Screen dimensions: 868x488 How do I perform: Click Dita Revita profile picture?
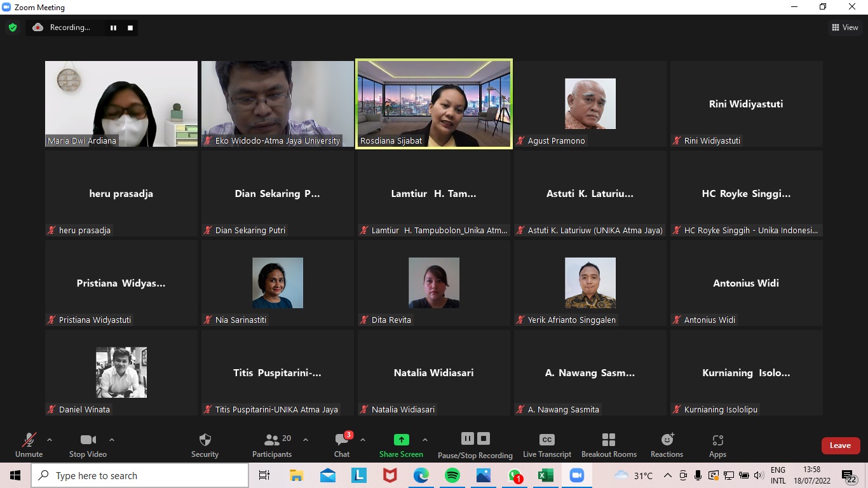tap(434, 283)
